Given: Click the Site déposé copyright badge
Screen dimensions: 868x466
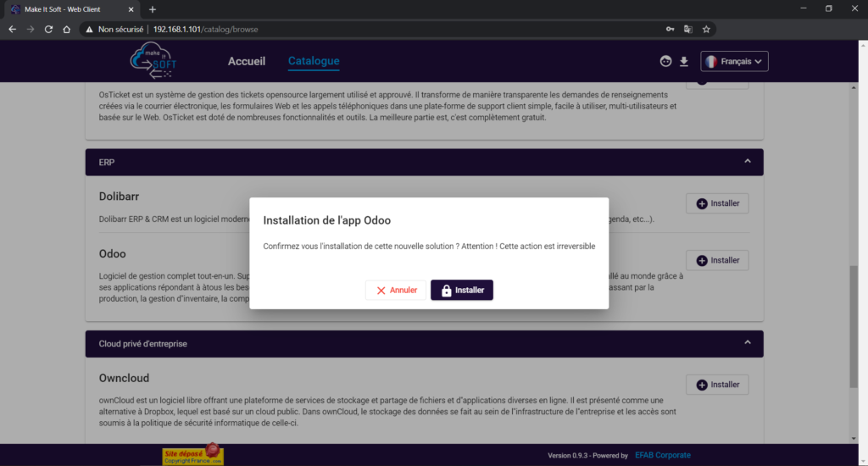Looking at the screenshot, I should tap(192, 455).
